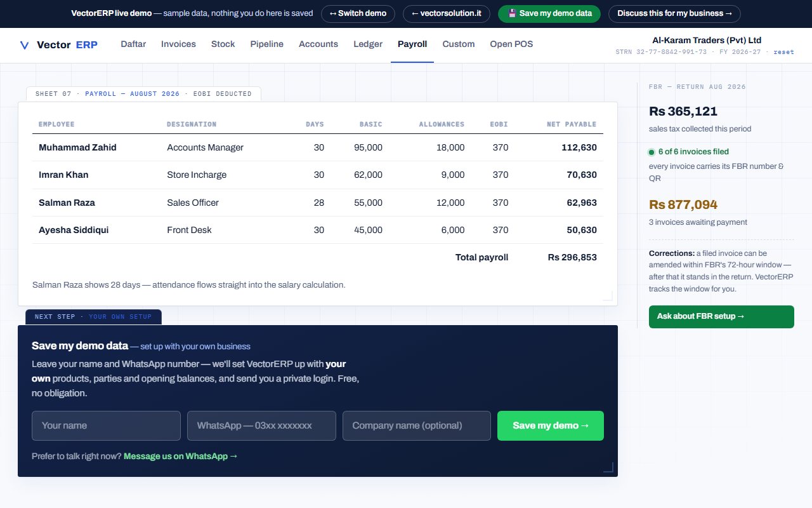This screenshot has width=812, height=508.
Task: Click the Switch demo button
Action: tap(358, 13)
